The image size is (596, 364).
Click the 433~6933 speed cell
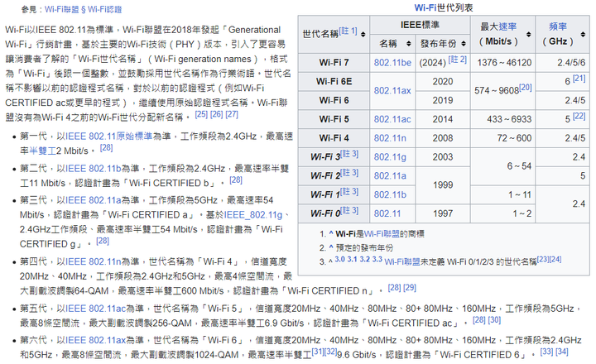pyautogui.click(x=503, y=119)
